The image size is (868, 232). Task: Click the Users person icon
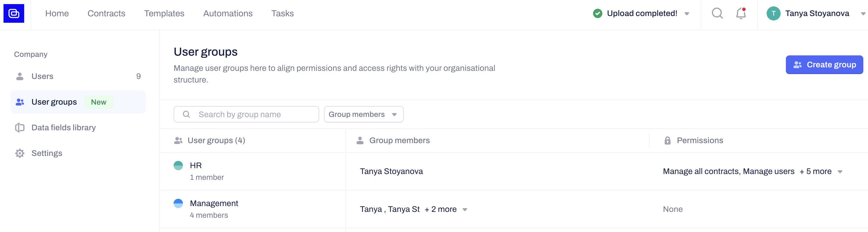(x=20, y=77)
